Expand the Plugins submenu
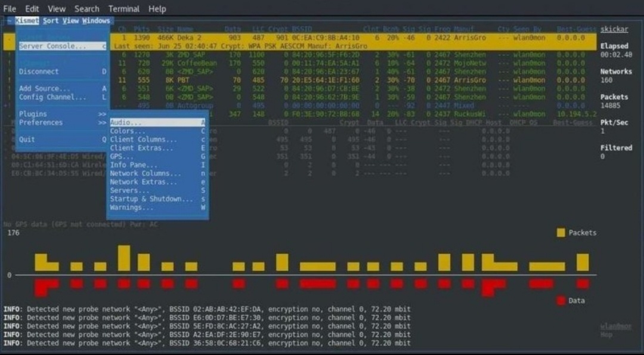 [63, 114]
